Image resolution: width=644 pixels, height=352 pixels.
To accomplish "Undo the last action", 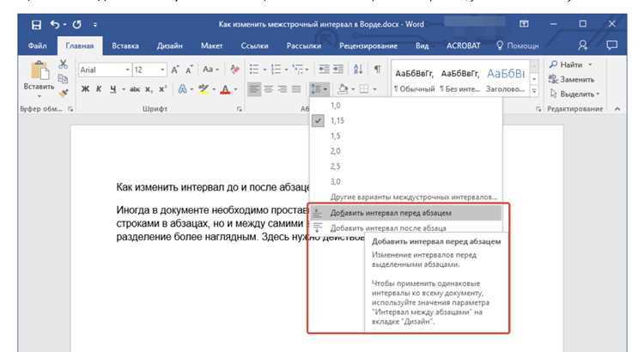I will pos(55,25).
